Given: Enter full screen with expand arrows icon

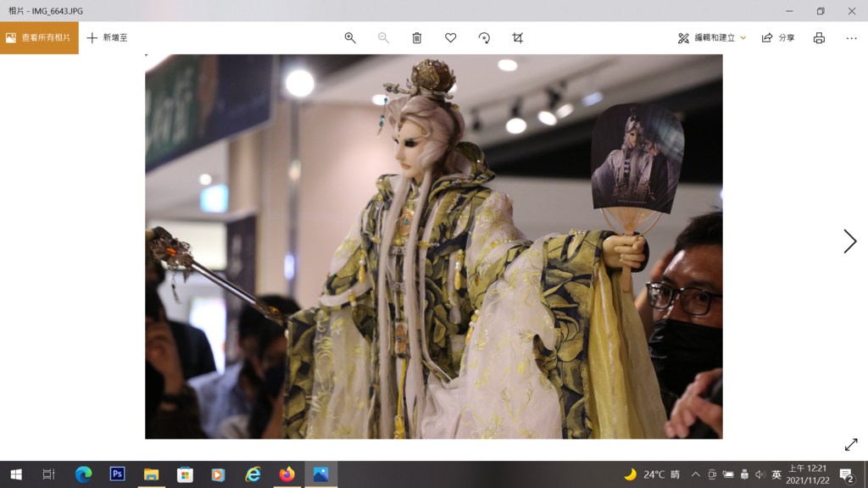Looking at the screenshot, I should [851, 444].
